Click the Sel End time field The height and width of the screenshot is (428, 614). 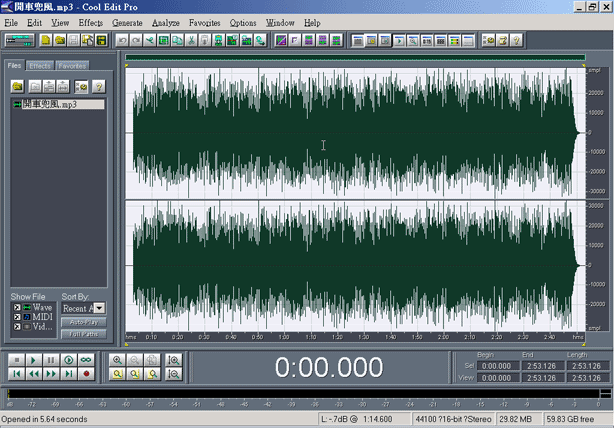[x=543, y=366]
